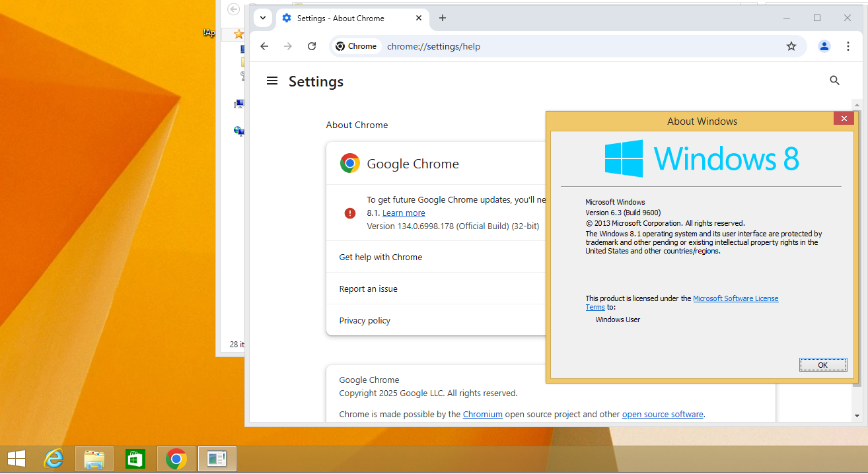Select the Settings - About Chrome tab
The width and height of the screenshot is (868, 474).
coord(351,18)
